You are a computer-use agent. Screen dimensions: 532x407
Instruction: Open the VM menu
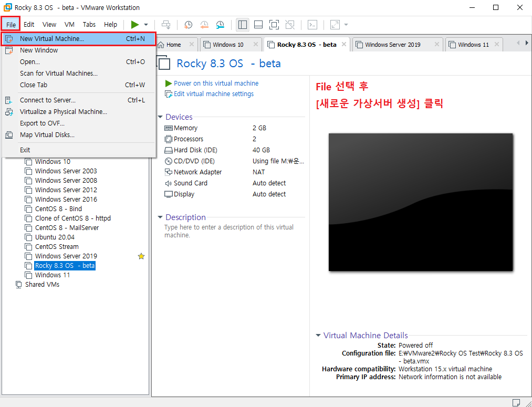tap(69, 24)
